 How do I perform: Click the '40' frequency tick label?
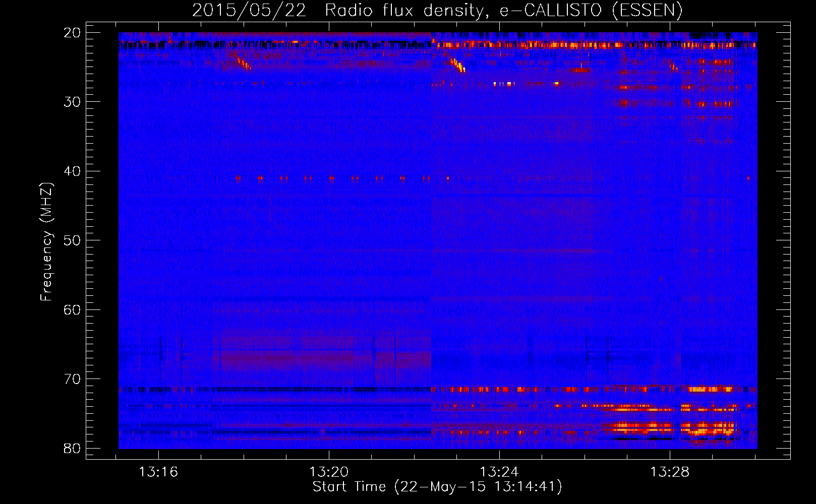click(x=73, y=171)
